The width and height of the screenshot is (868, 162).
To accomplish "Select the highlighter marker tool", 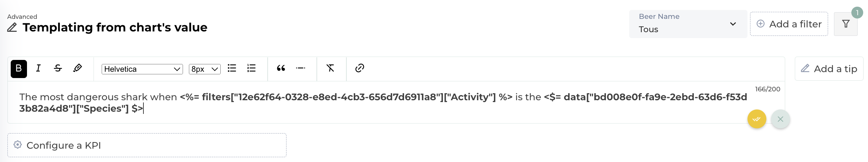I will point(78,68).
